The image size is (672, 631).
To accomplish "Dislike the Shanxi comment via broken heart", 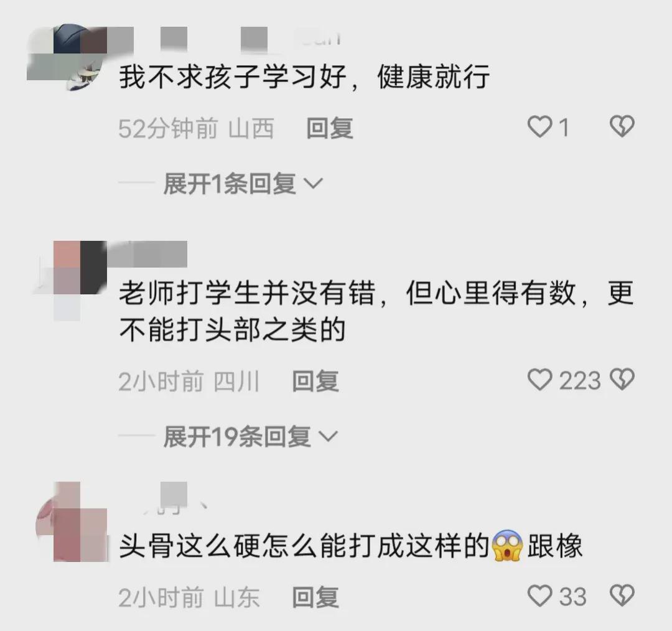I will (x=622, y=126).
